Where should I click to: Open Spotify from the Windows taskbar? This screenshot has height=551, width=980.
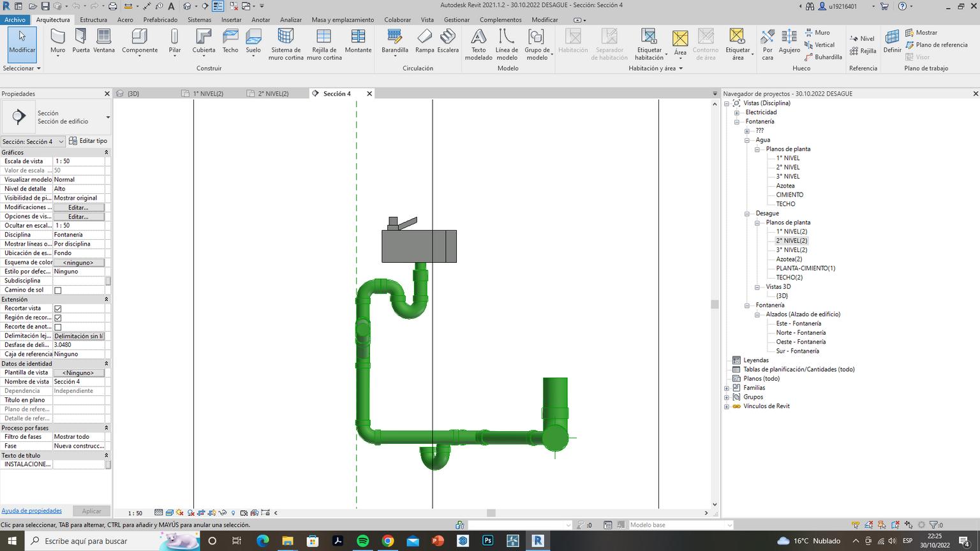[362, 541]
